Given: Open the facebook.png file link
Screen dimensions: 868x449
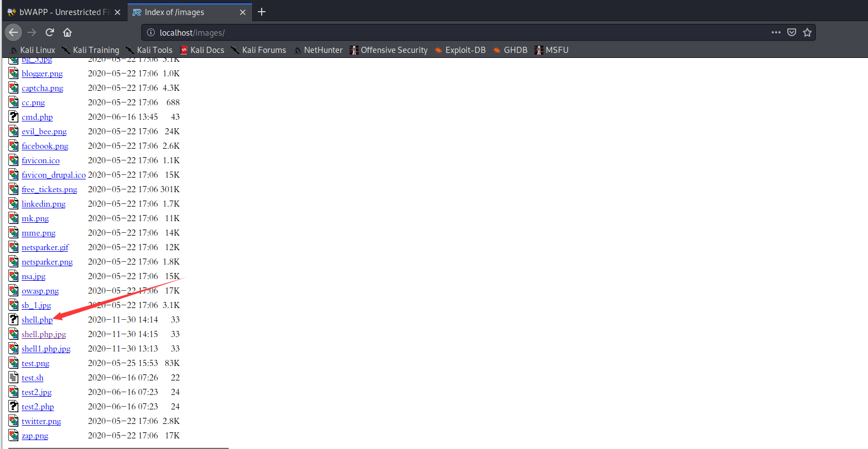Looking at the screenshot, I should point(45,146).
